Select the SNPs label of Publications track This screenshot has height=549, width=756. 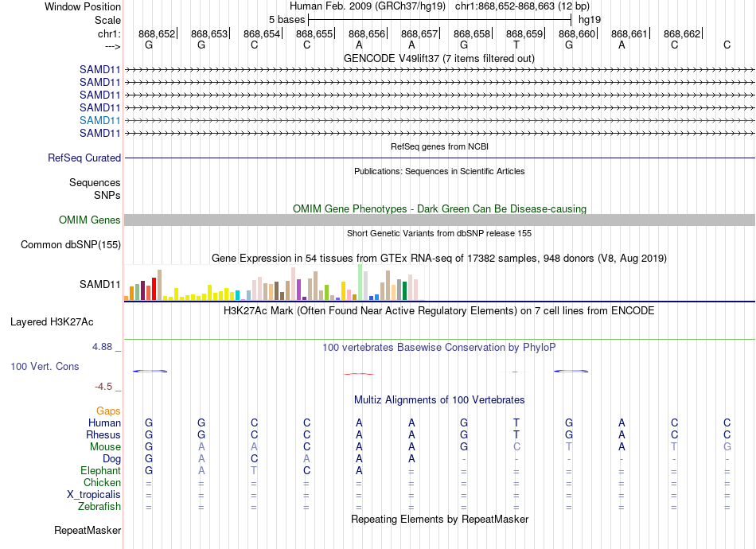click(x=107, y=195)
